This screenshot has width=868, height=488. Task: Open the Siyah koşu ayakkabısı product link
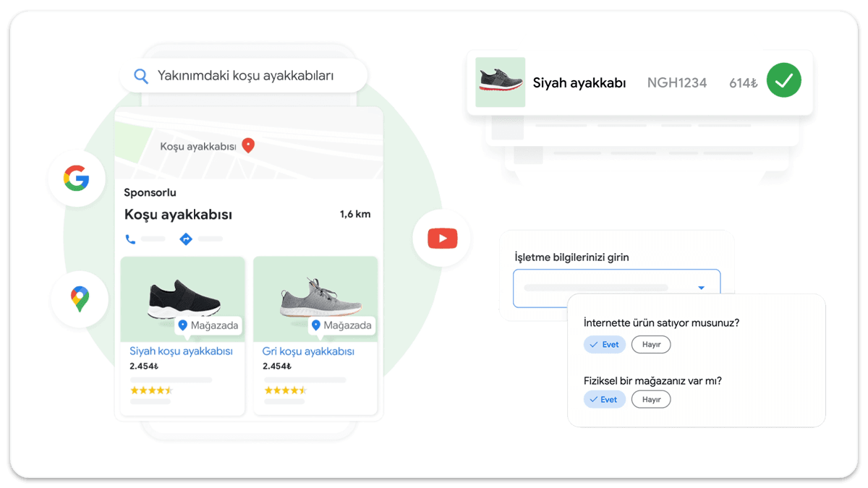point(182,351)
